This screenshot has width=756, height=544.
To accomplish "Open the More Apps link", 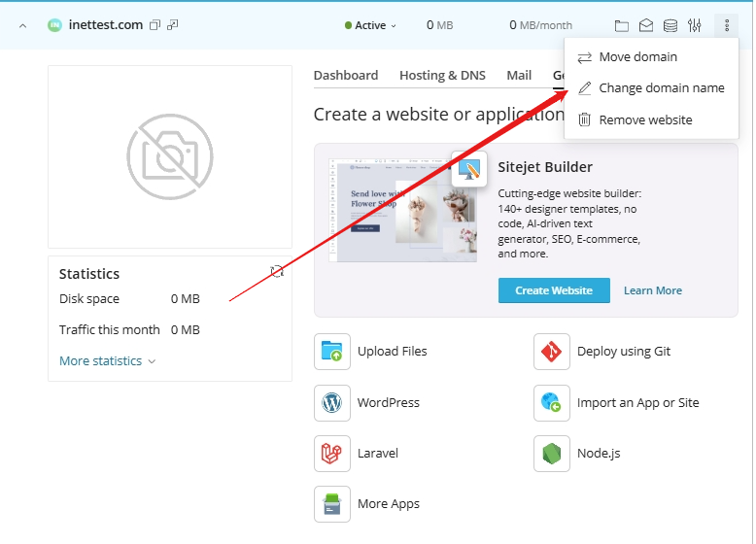I will [x=388, y=503].
